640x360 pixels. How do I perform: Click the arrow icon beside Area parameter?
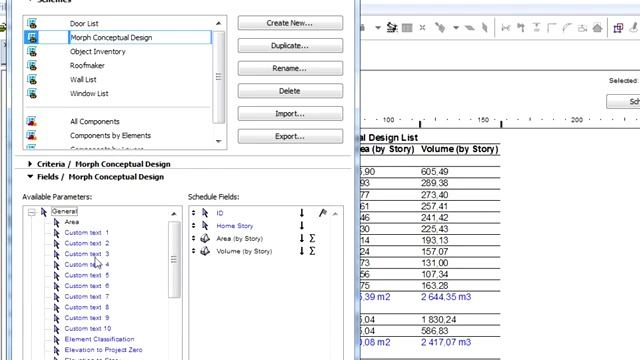[x=57, y=222]
